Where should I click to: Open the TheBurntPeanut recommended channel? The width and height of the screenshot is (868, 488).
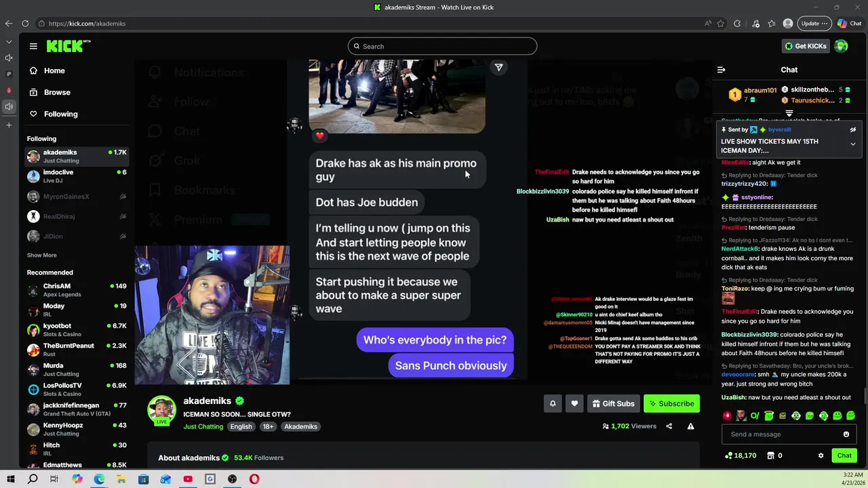pyautogui.click(x=77, y=350)
